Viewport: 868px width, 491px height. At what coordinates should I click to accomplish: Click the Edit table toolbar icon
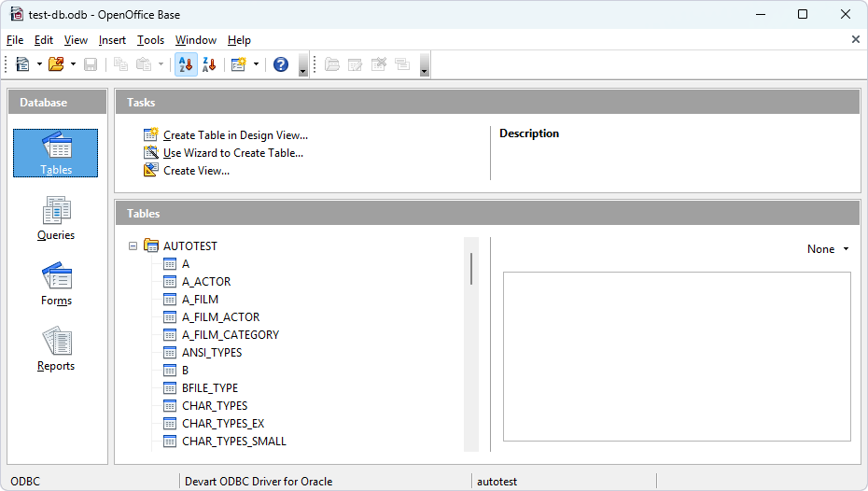pos(355,64)
